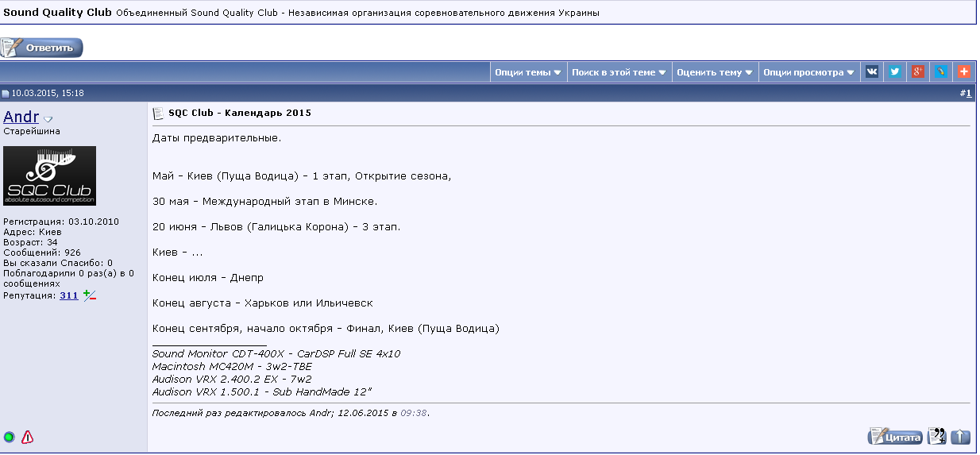Open the post number #1 permalink
This screenshot has width=980, height=455.
pyautogui.click(x=967, y=93)
